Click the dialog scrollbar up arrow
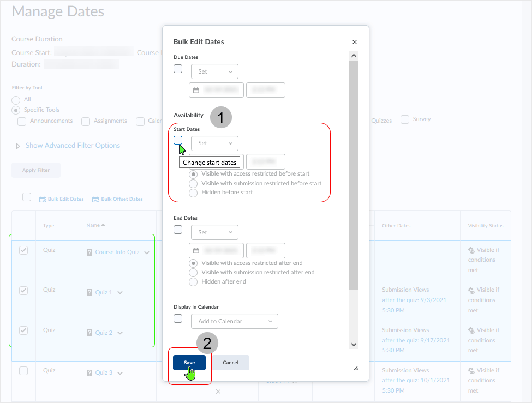Viewport: 532px width, 403px height. pos(354,56)
